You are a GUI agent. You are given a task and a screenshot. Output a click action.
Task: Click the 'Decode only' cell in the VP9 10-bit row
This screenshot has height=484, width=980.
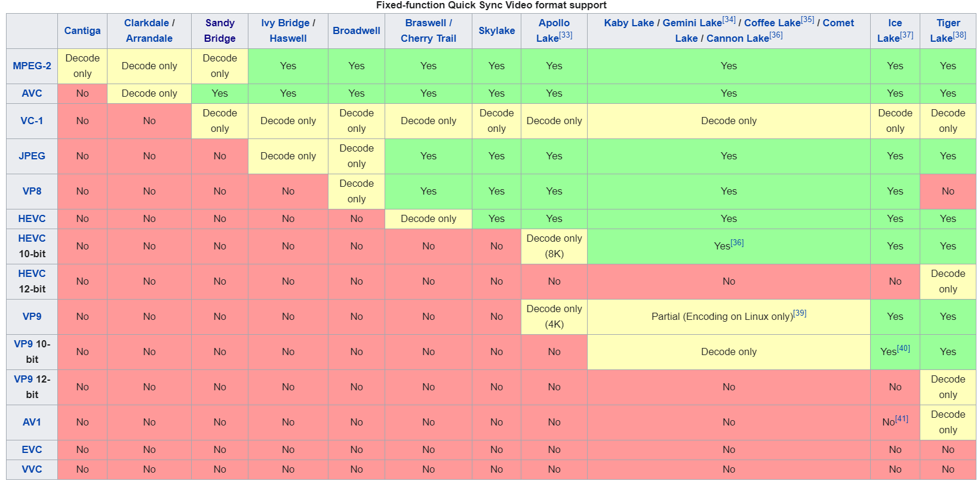[729, 352]
